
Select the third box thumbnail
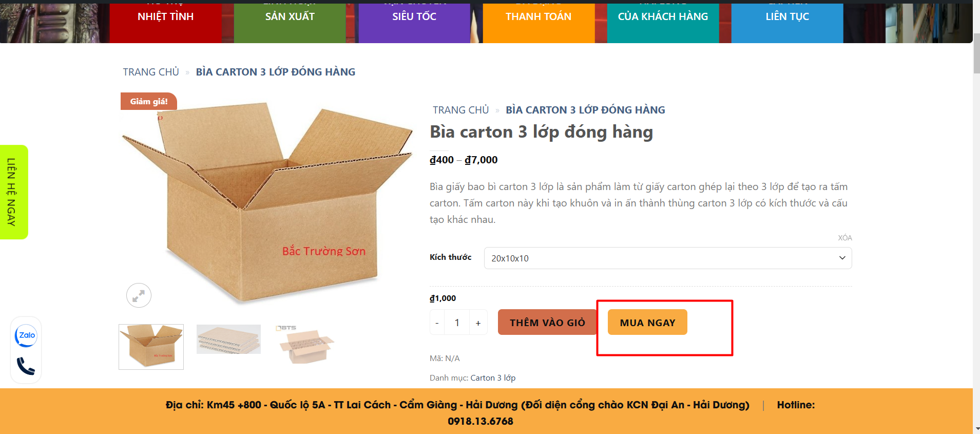pos(306,345)
